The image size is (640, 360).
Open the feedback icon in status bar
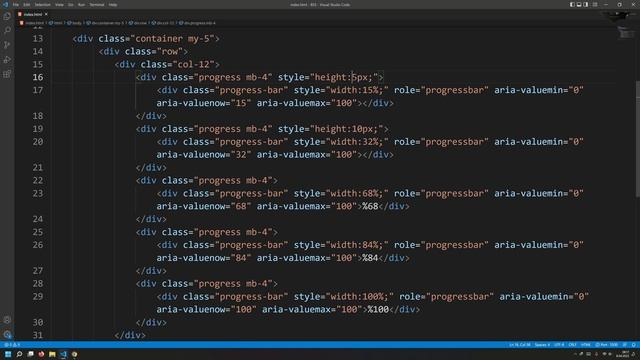point(625,345)
